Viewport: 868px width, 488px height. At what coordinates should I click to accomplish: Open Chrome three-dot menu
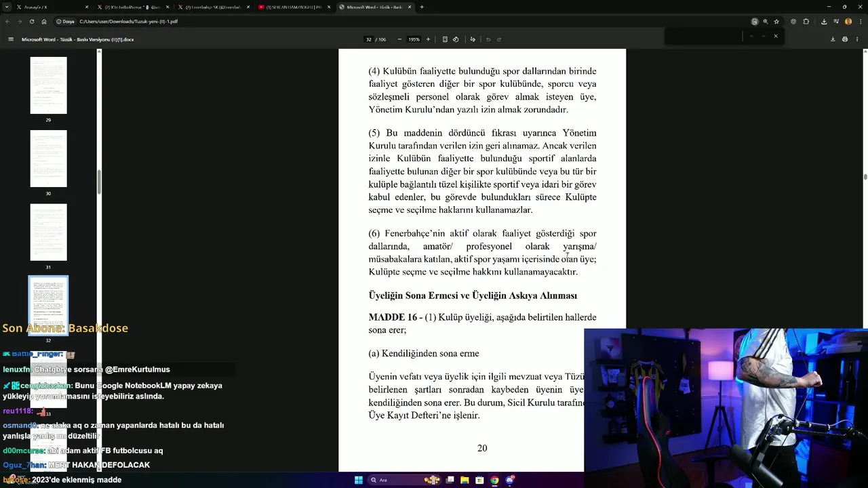coord(860,22)
